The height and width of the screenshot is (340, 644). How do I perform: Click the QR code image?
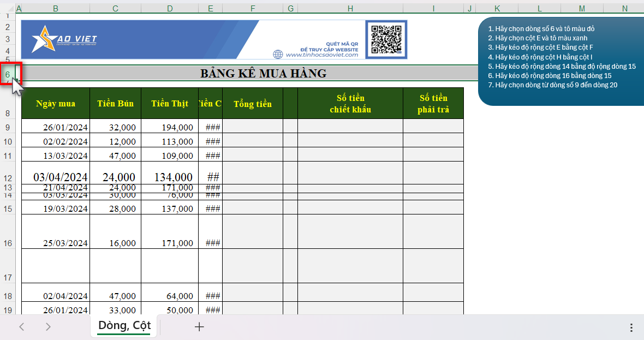point(386,39)
